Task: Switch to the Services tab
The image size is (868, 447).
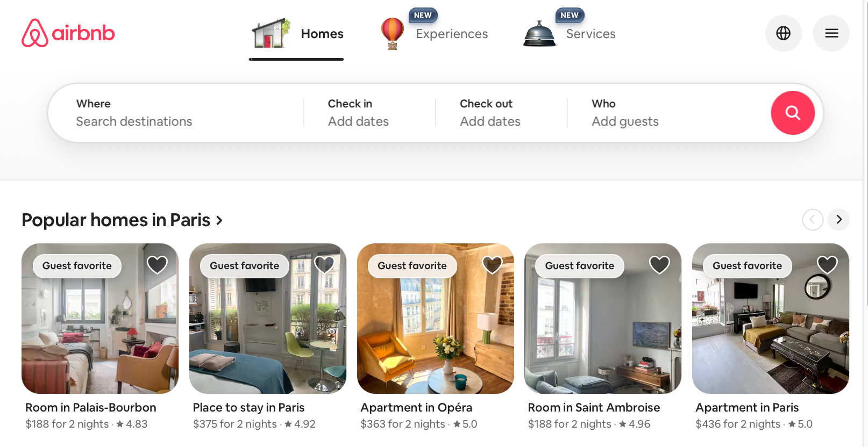Action: tap(590, 34)
